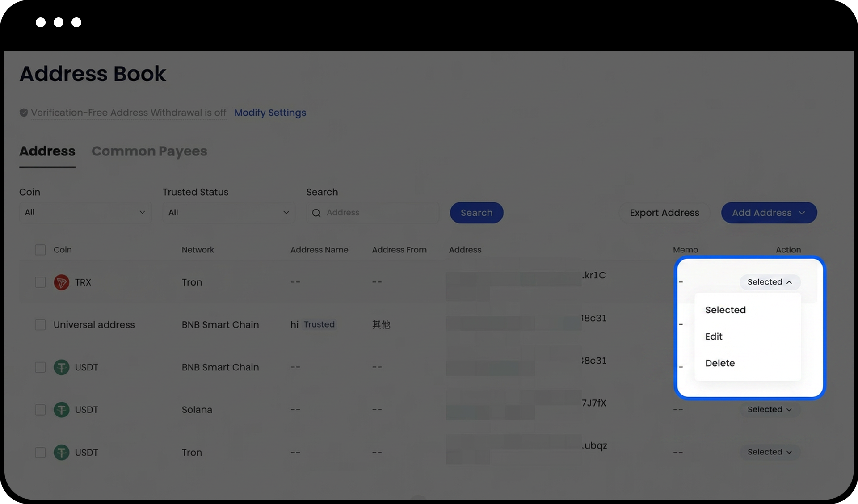Select checkbox for USDT Solana row
Viewport: 858px width, 504px height.
point(40,410)
